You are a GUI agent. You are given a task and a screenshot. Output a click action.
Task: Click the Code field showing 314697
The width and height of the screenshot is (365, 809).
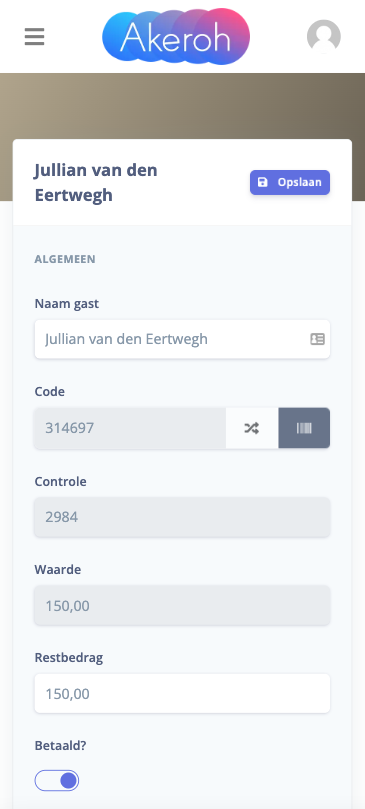coord(130,428)
